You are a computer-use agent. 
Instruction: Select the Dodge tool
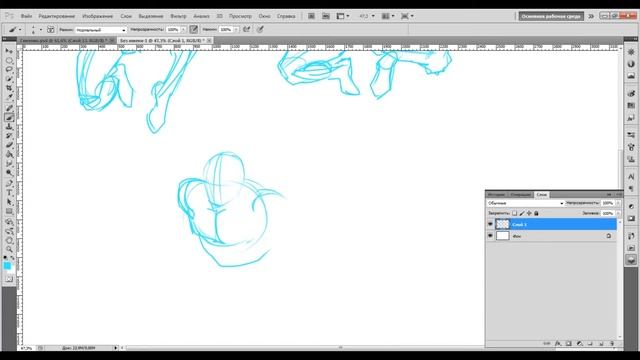pos(9,173)
